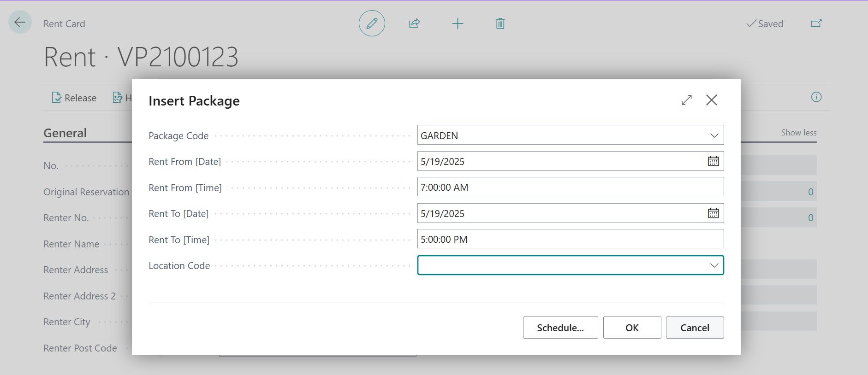The image size is (868, 375).
Task: Click the back arrow icon
Action: [20, 22]
